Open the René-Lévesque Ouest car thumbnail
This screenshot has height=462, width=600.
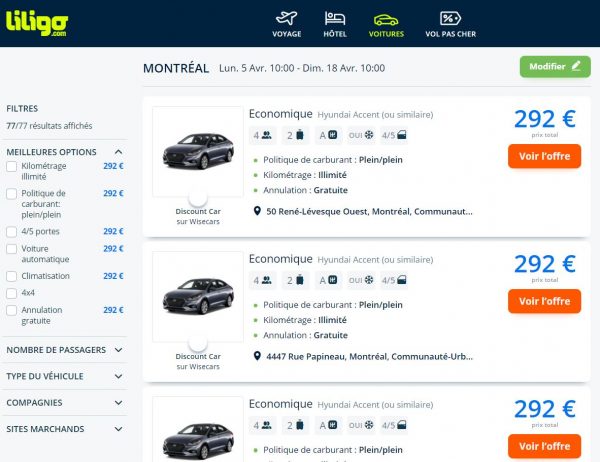[x=198, y=152]
